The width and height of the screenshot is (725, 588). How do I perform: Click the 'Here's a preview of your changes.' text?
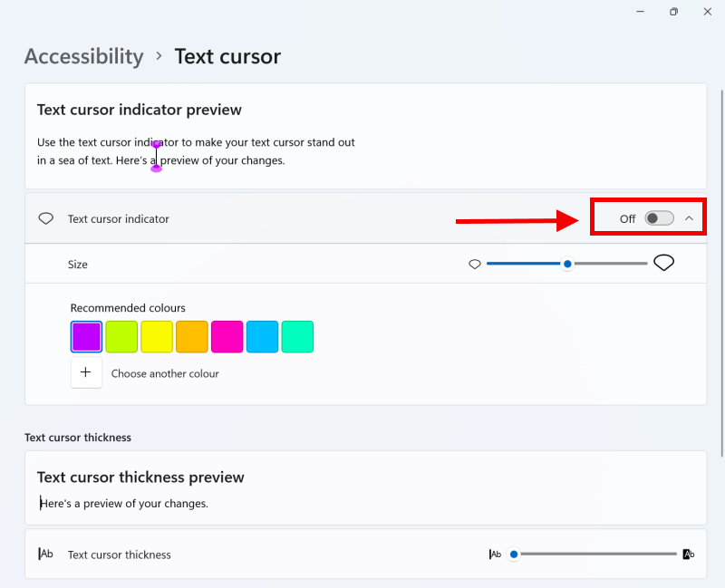coord(124,504)
